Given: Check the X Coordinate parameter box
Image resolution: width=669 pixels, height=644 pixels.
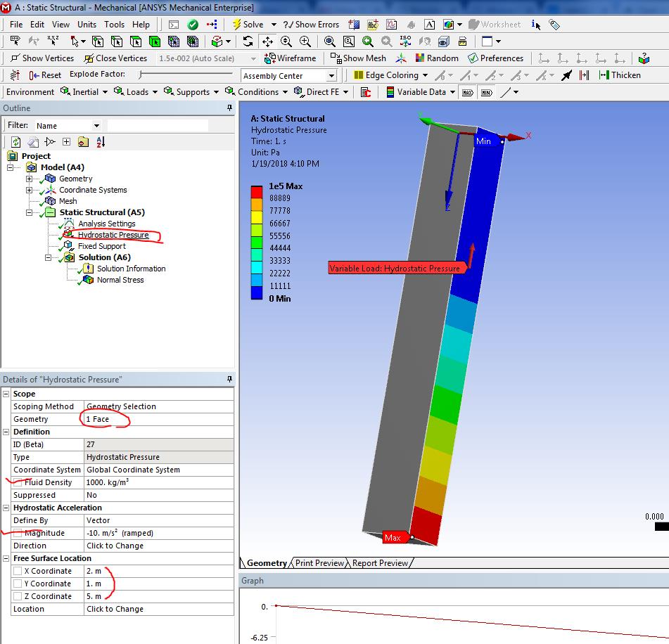Looking at the screenshot, I should tap(18, 571).
